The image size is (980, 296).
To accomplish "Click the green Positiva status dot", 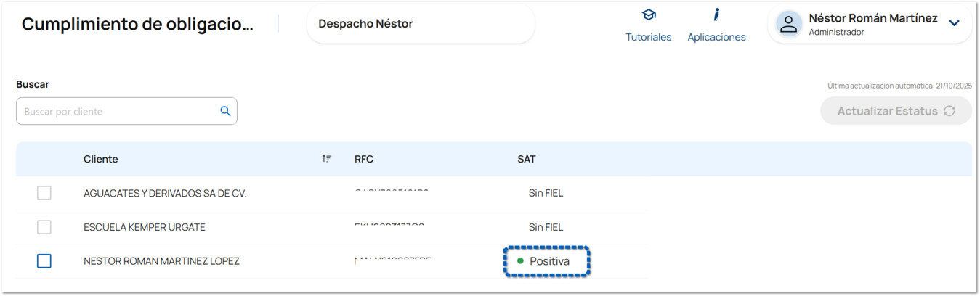I will (x=520, y=260).
